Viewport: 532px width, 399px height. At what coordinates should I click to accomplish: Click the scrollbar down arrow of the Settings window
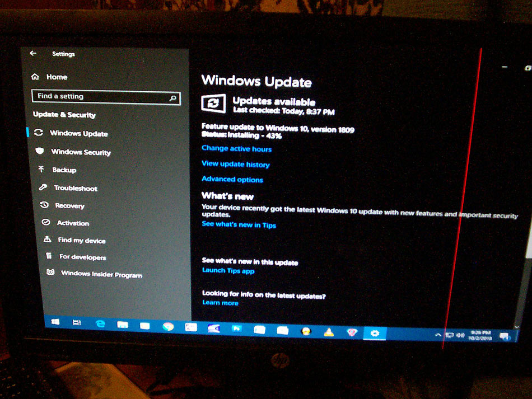[x=516, y=327]
